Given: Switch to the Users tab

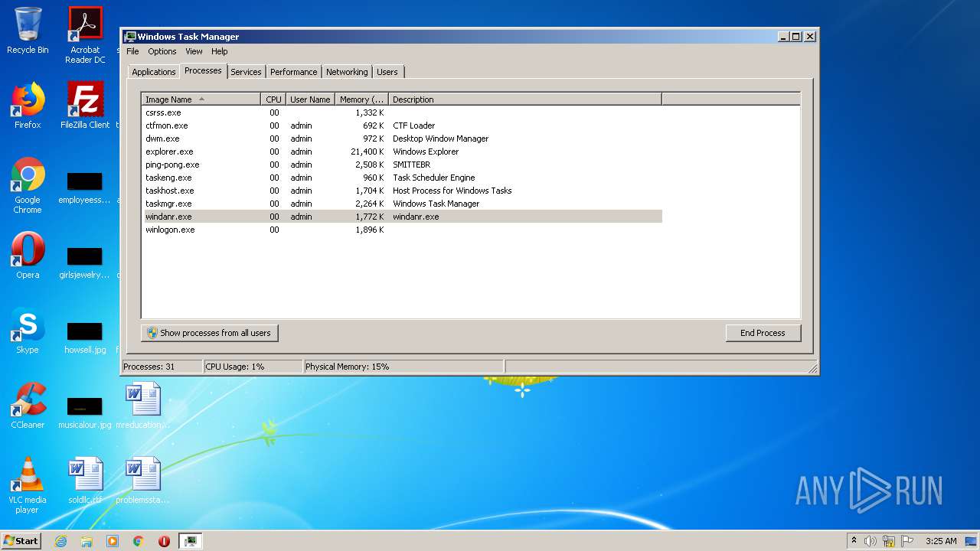Looking at the screenshot, I should pos(387,72).
